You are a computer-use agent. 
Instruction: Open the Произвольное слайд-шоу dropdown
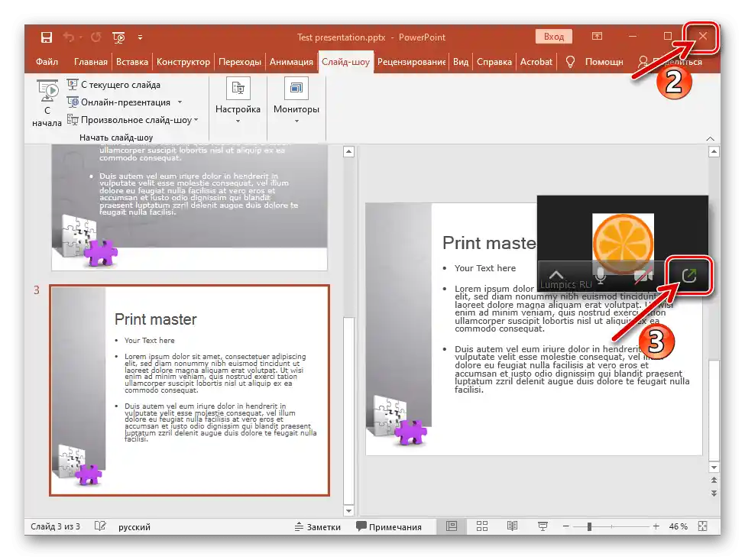[x=196, y=120]
